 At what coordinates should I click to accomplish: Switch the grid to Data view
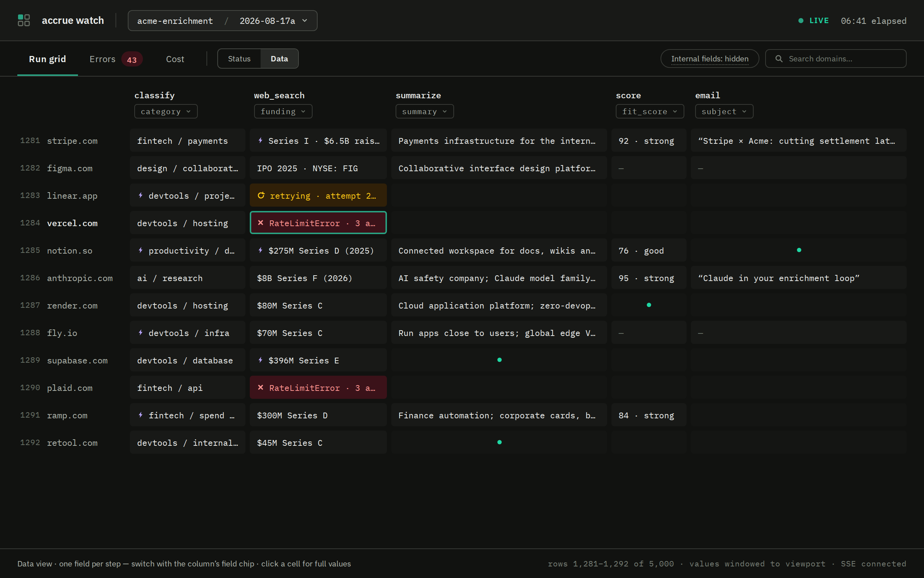[x=279, y=59]
